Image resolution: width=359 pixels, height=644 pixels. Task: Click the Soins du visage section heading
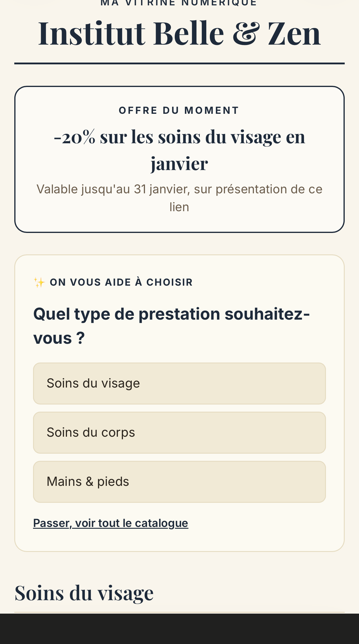[84, 592]
